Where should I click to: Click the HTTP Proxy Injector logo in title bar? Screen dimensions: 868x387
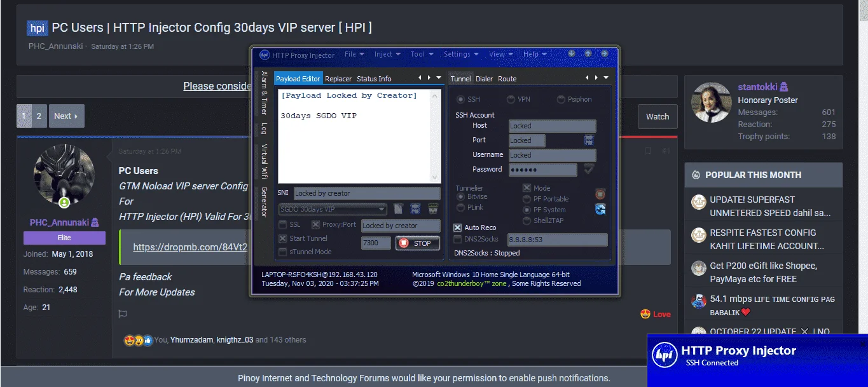pyautogui.click(x=265, y=55)
